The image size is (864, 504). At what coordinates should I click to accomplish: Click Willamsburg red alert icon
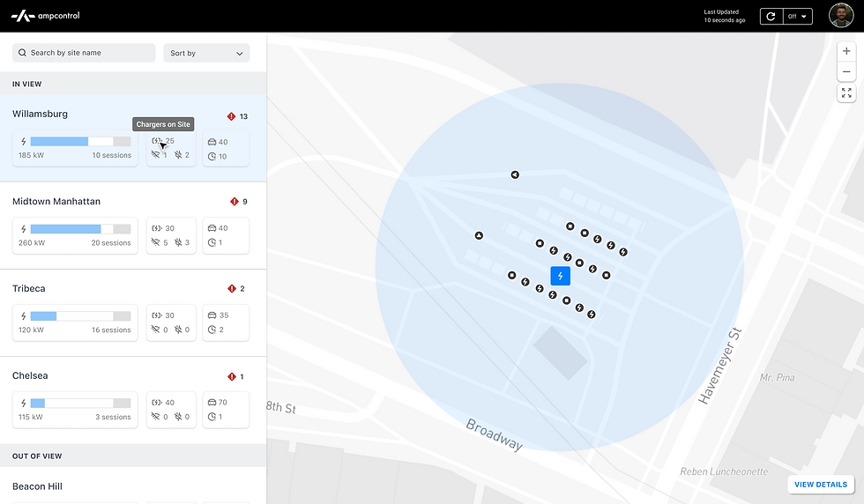pos(231,116)
